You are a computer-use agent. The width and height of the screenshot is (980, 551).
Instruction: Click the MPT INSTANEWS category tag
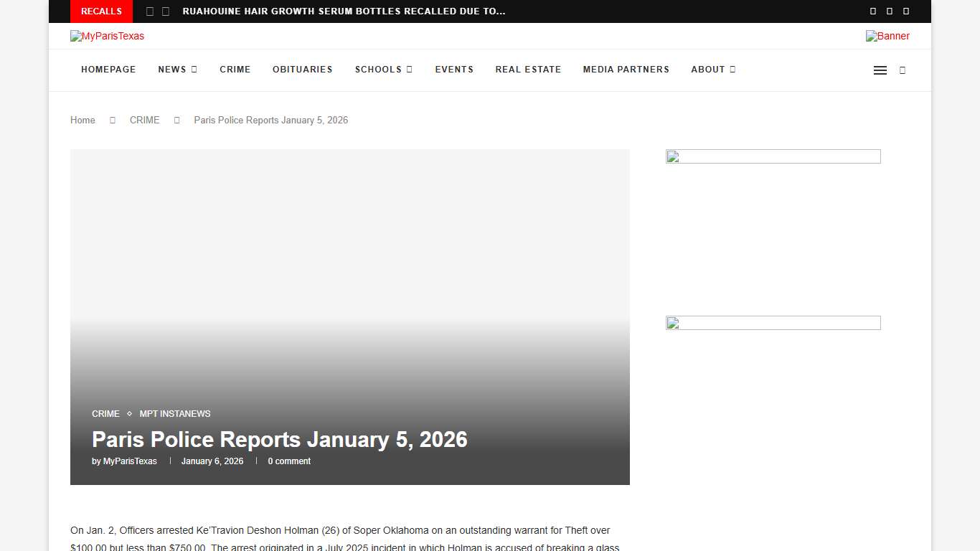click(174, 414)
